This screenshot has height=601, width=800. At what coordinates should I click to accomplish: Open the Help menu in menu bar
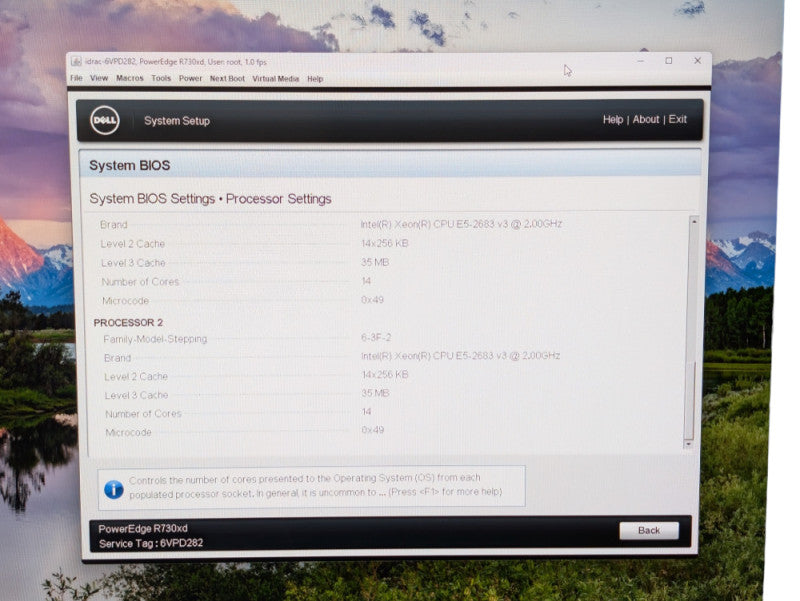315,79
